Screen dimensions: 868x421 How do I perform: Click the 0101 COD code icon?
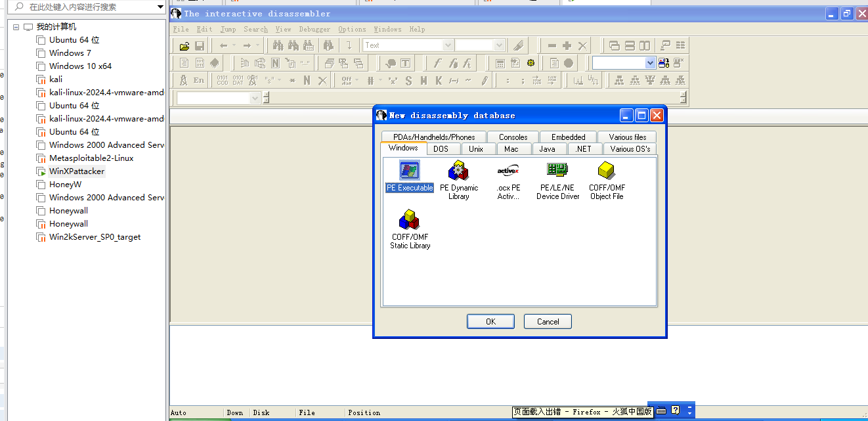coord(223,80)
